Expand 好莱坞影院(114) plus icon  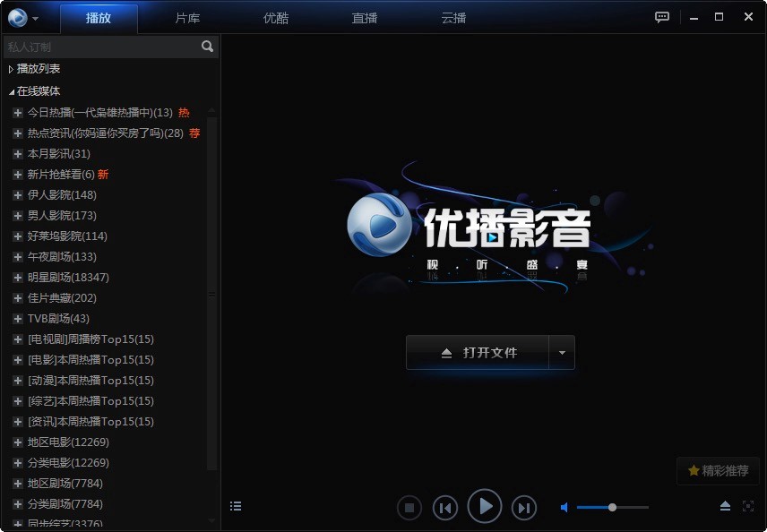tap(18, 236)
